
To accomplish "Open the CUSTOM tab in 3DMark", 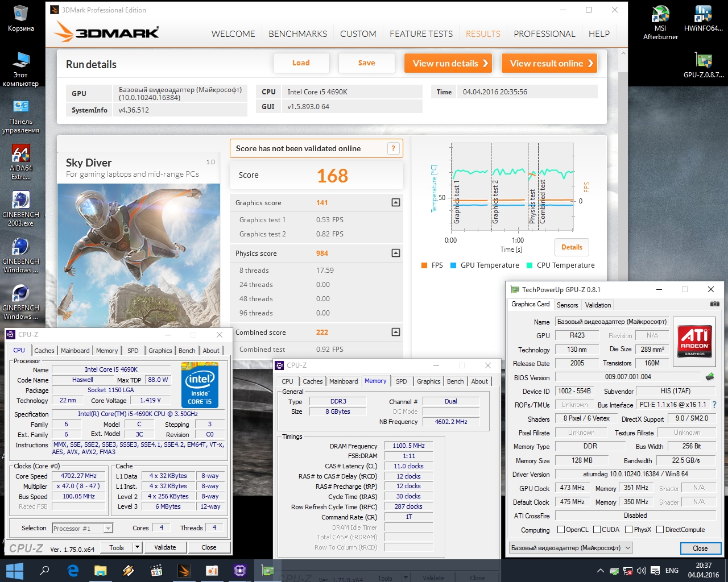I will click(x=358, y=34).
